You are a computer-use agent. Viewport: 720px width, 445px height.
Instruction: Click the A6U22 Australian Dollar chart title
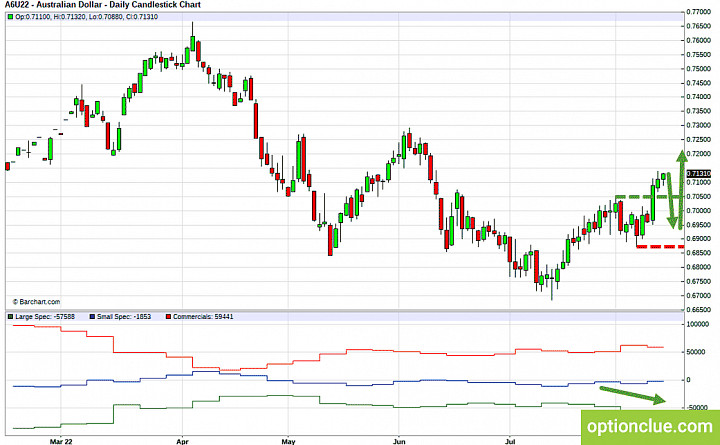(102, 5)
